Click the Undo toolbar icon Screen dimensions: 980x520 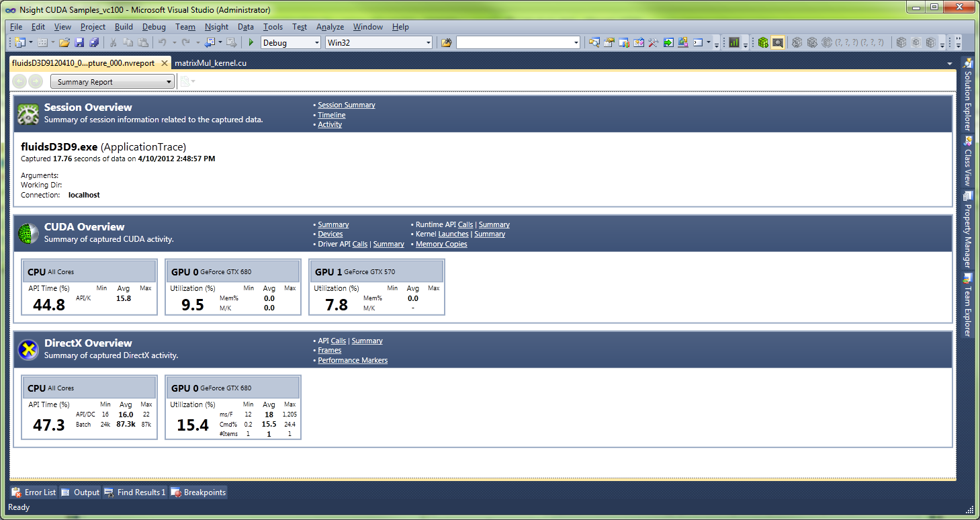(163, 42)
